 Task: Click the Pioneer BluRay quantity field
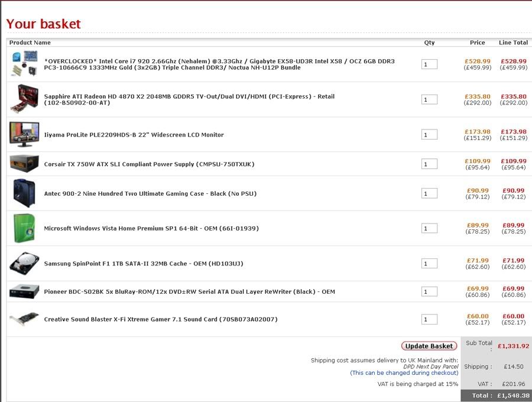pos(429,291)
